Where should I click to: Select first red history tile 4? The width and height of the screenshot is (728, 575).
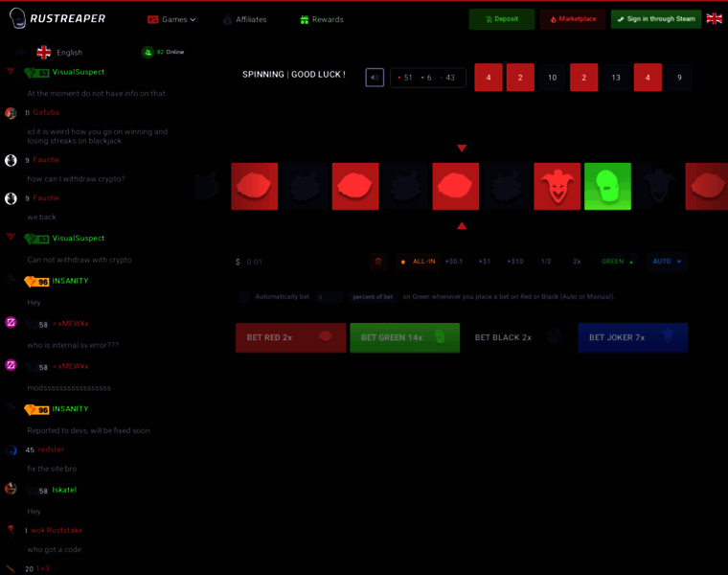[488, 78]
